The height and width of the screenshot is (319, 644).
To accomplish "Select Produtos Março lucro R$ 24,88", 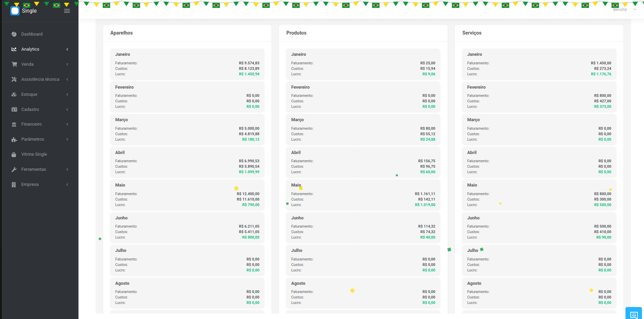I will [428, 140].
